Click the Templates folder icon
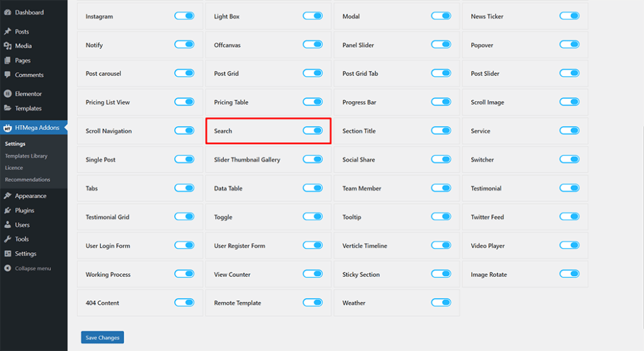The image size is (644, 351). point(8,108)
